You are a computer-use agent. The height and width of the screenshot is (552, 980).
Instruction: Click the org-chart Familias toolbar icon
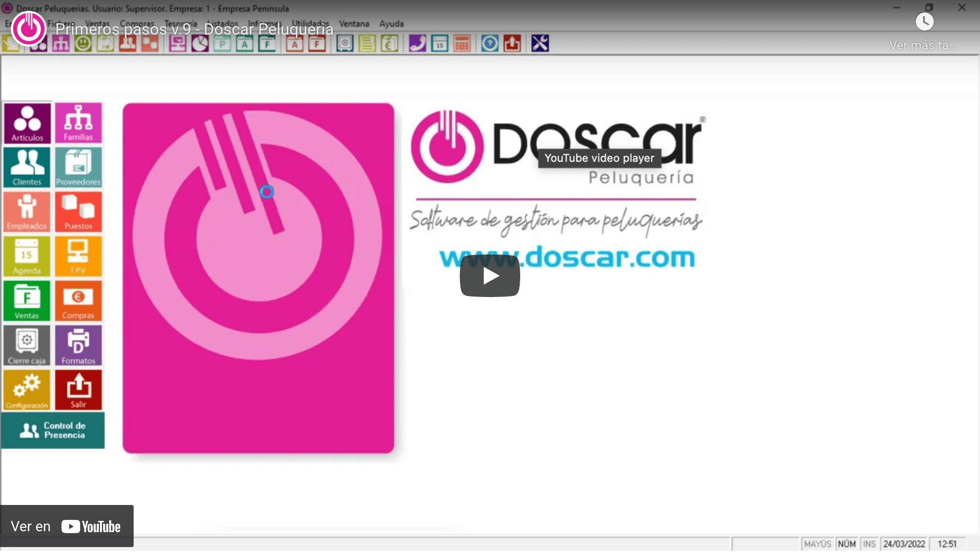(61, 44)
